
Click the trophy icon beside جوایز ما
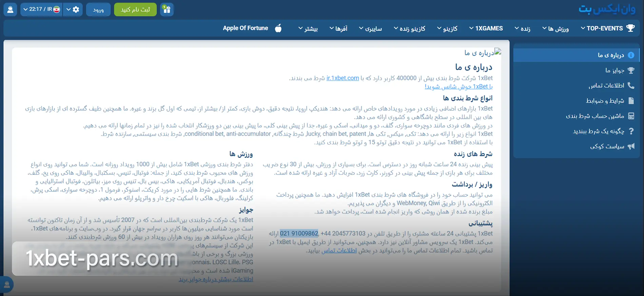[631, 70]
